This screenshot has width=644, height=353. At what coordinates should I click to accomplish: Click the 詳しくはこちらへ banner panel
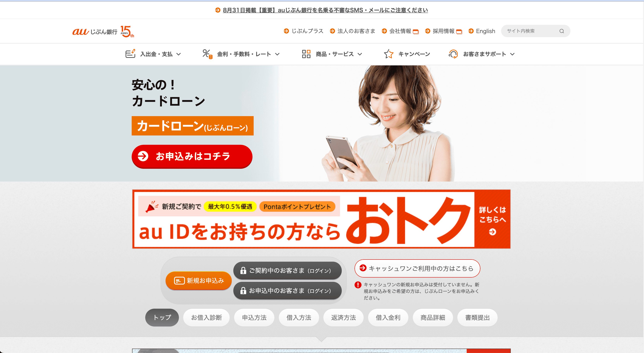[492, 219]
